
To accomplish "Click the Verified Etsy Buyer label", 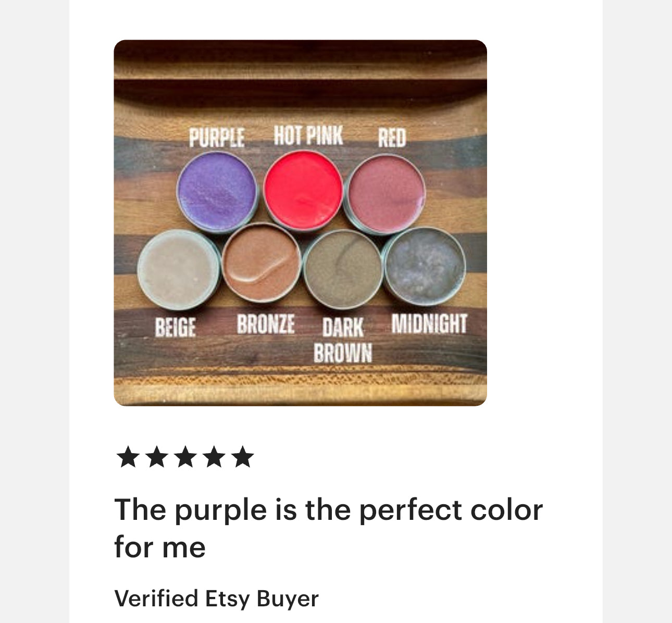I will point(216,599).
